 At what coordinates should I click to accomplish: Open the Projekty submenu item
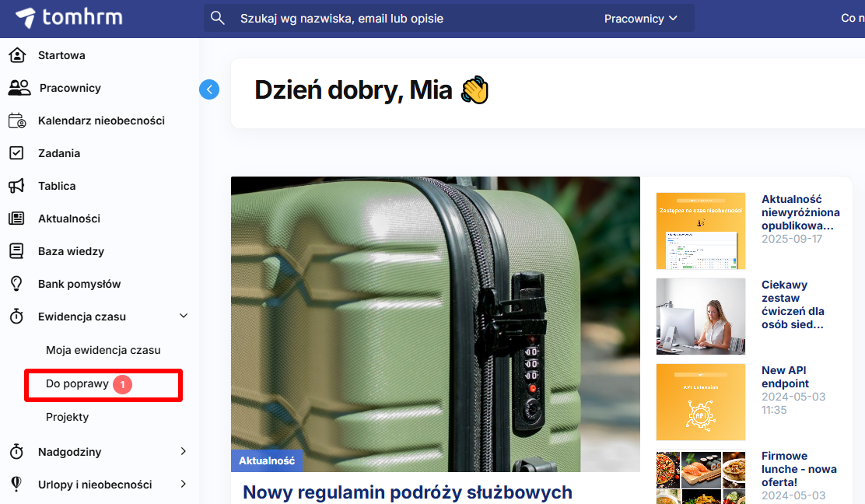point(67,417)
